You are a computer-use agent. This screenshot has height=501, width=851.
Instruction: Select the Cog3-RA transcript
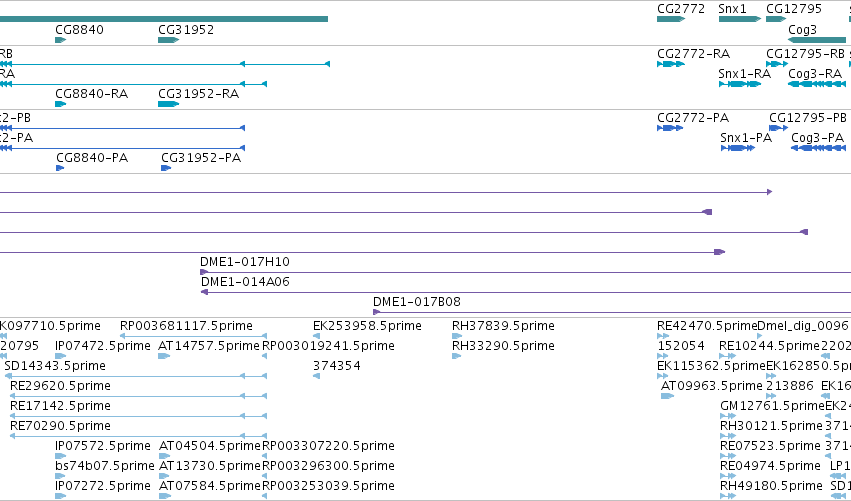coord(817,84)
